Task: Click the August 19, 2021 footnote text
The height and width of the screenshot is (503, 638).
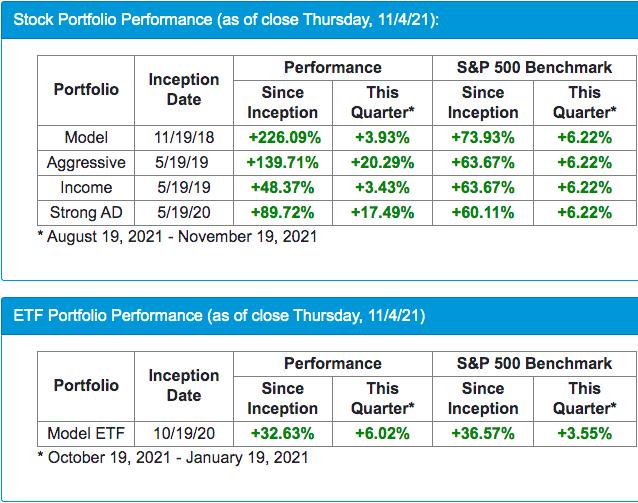Action: (182, 237)
